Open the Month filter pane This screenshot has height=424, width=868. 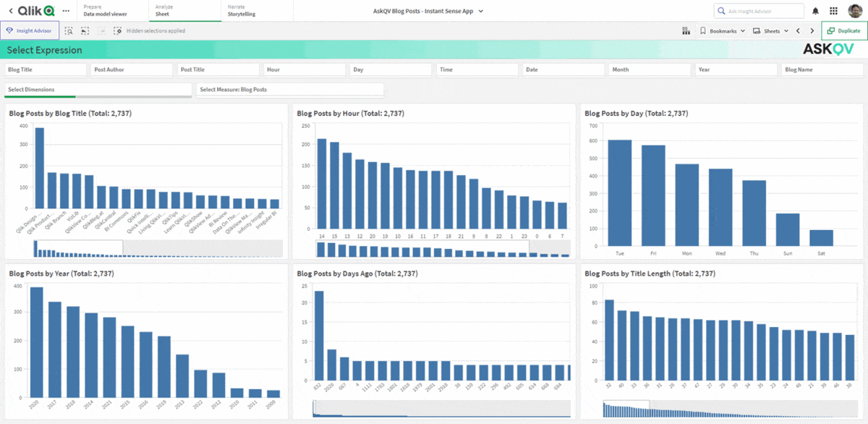[x=650, y=69]
